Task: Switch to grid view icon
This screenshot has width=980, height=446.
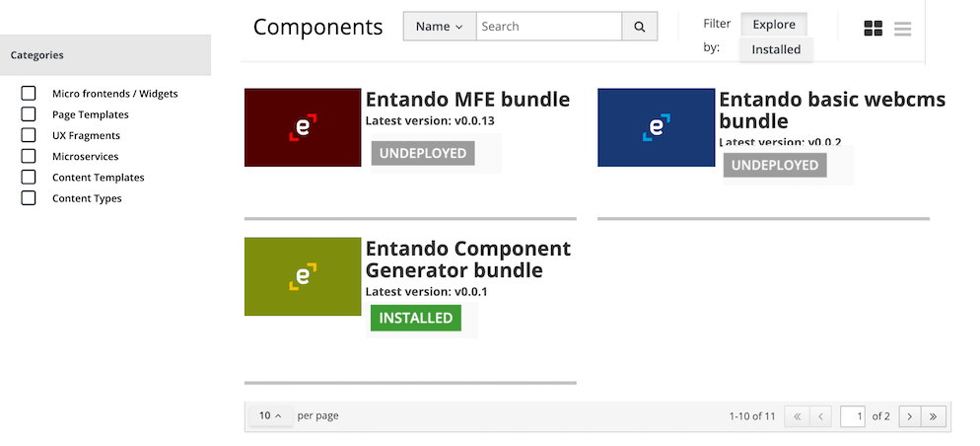Action: tap(874, 29)
